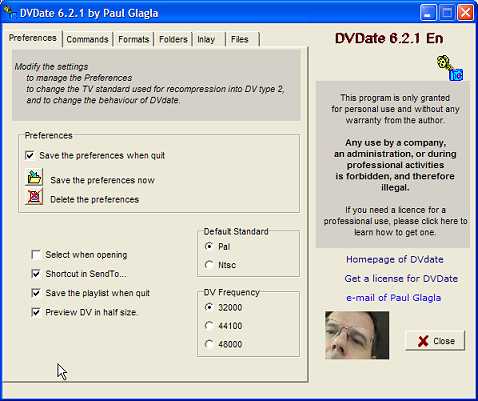Click Save the preferences now label
Viewport: 478px width, 401px height.
click(102, 180)
